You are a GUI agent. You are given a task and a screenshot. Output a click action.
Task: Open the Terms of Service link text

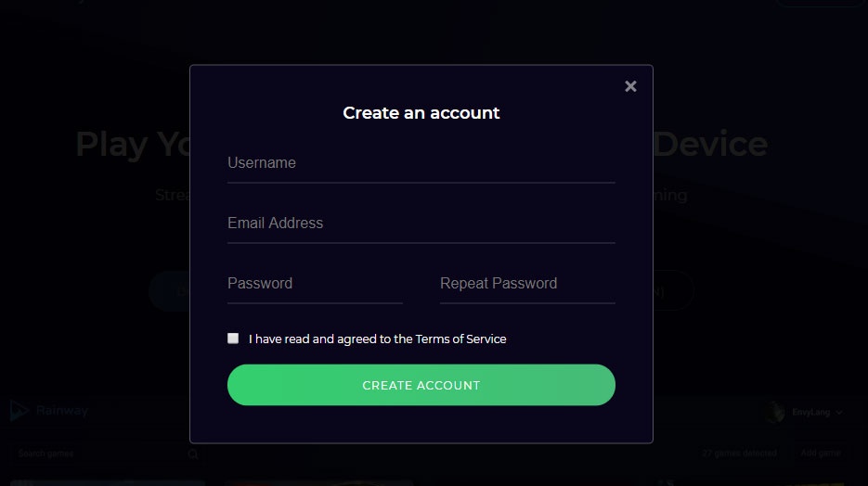(460, 339)
